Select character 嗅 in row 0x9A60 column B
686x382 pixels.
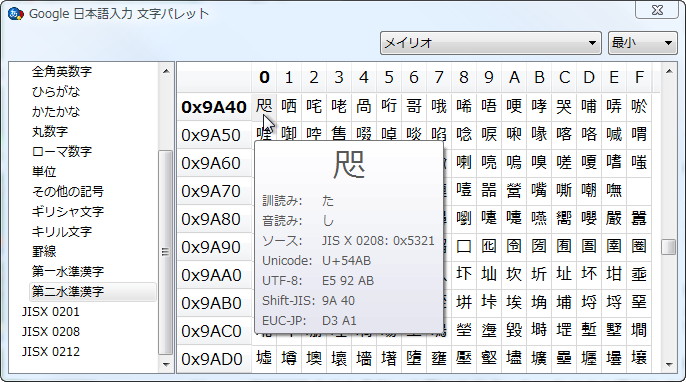[x=539, y=162]
